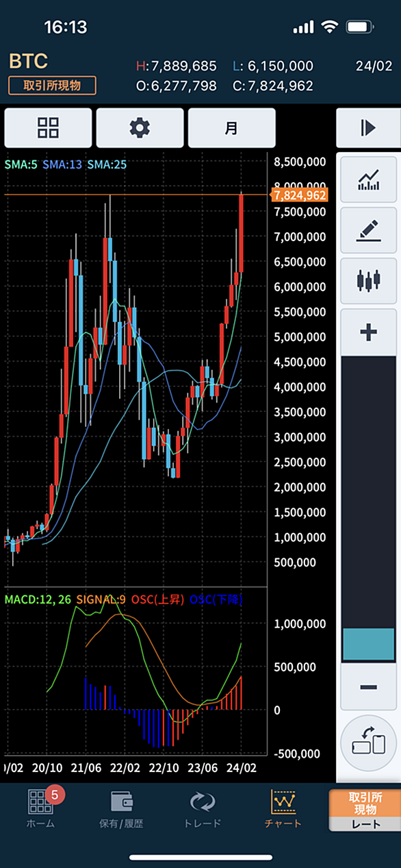
Task: Tap notification badge 5 on home
Action: (56, 795)
